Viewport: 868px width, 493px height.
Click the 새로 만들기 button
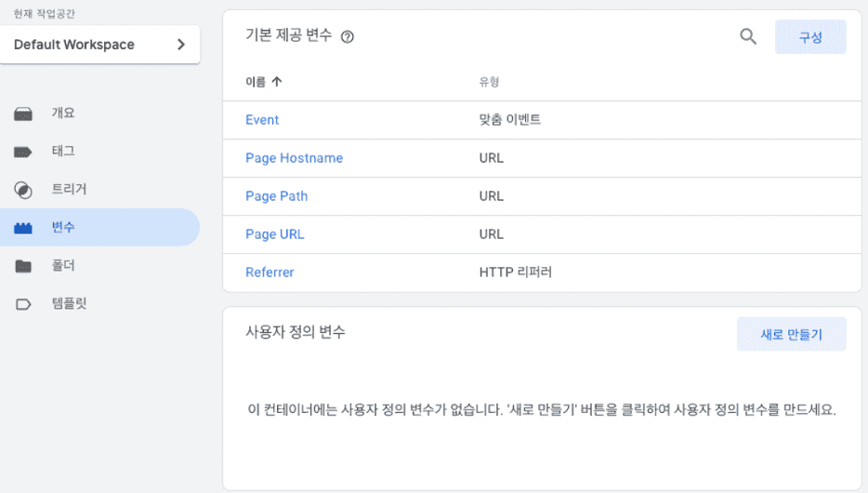click(x=791, y=334)
